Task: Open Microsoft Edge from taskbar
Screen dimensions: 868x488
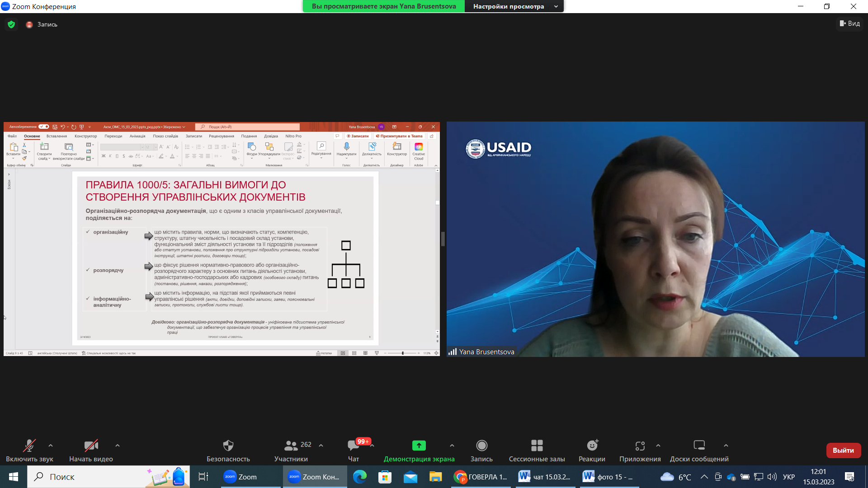Action: pyautogui.click(x=360, y=477)
